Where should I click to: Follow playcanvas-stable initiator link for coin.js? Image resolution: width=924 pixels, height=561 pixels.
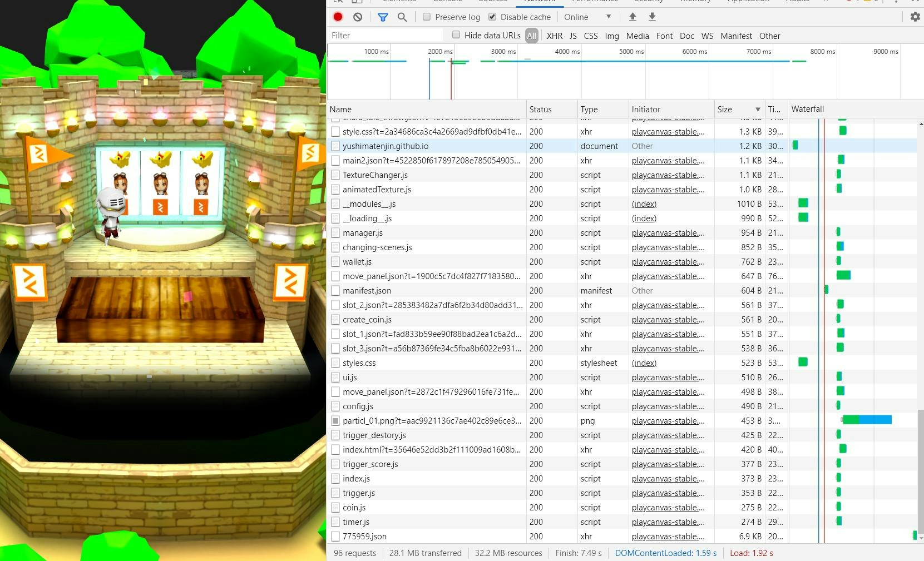click(x=668, y=508)
